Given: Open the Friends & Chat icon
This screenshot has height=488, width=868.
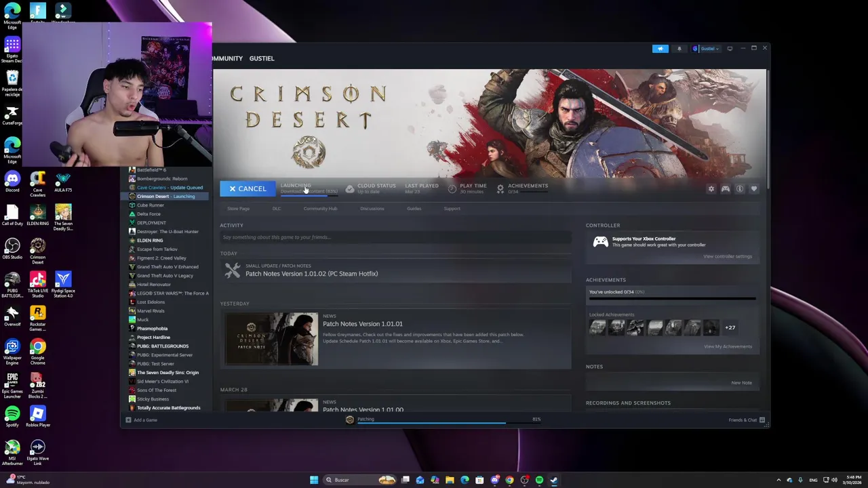Looking at the screenshot, I should (762, 420).
